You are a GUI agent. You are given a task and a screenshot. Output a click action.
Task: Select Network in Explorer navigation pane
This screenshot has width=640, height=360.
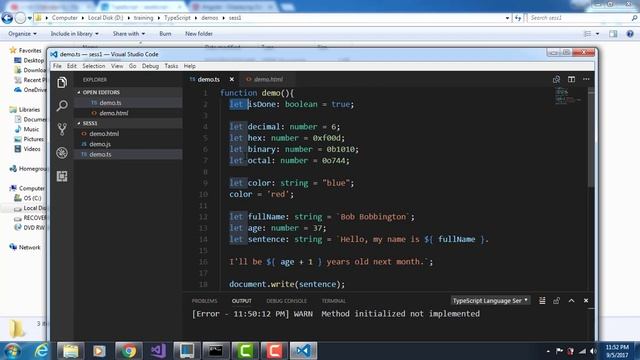[x=29, y=247]
